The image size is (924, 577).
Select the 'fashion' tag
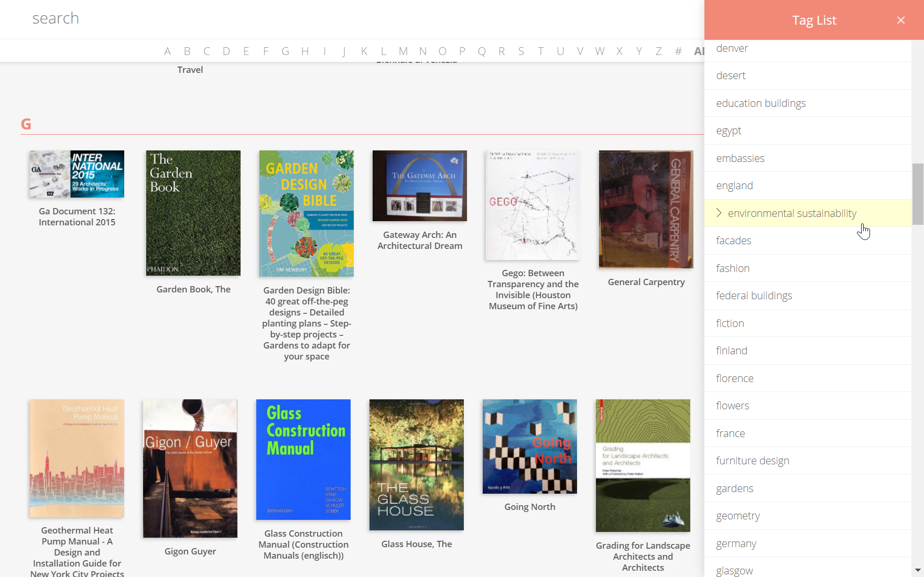point(808,268)
